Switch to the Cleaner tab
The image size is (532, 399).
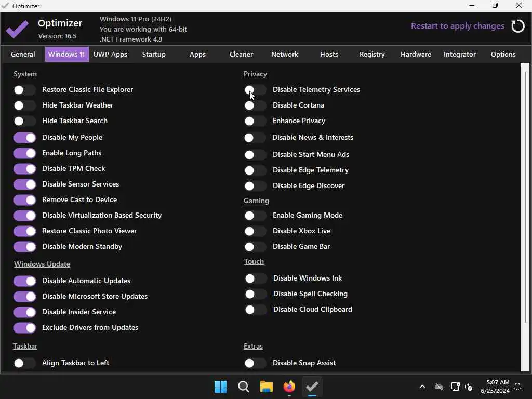[241, 54]
